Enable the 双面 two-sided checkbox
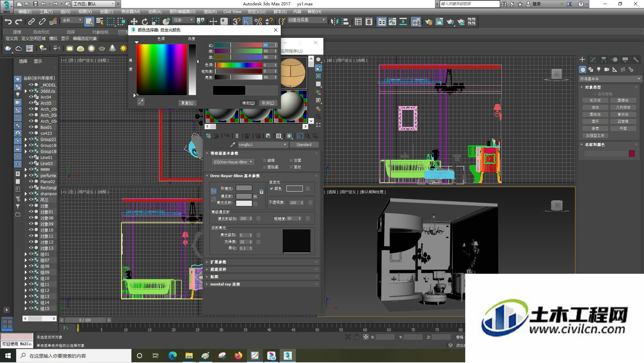The height and width of the screenshot is (363, 644). 291,160
